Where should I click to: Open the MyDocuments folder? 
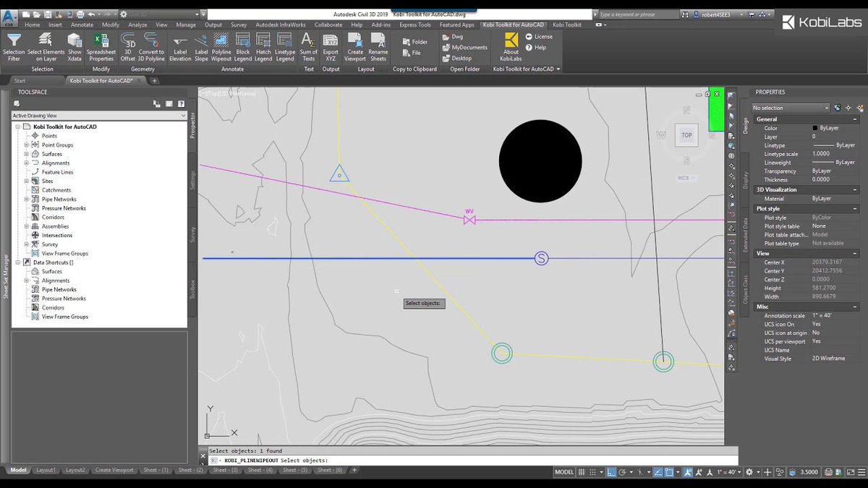[464, 47]
